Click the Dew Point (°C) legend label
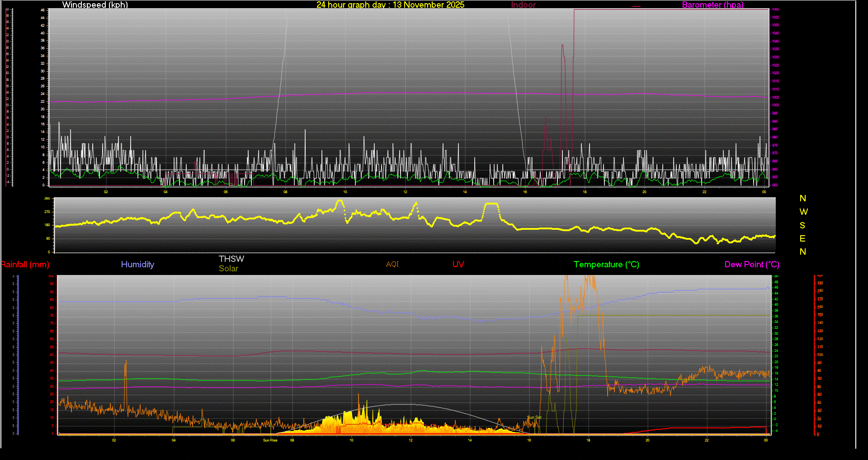This screenshot has width=868, height=460. tap(751, 265)
